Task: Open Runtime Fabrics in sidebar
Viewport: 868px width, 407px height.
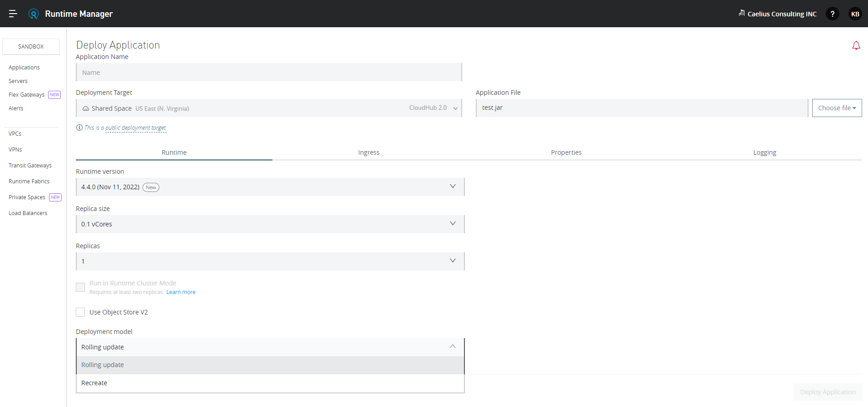Action: point(29,181)
